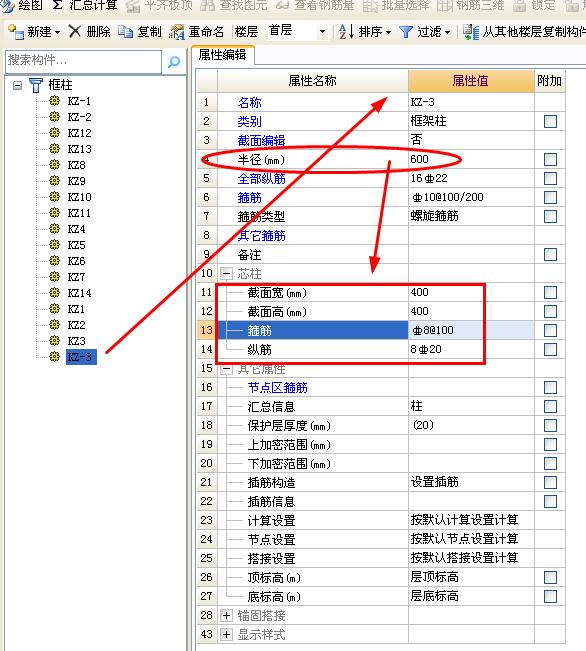
Task: Select KZ10 in the component tree
Action: [79, 197]
